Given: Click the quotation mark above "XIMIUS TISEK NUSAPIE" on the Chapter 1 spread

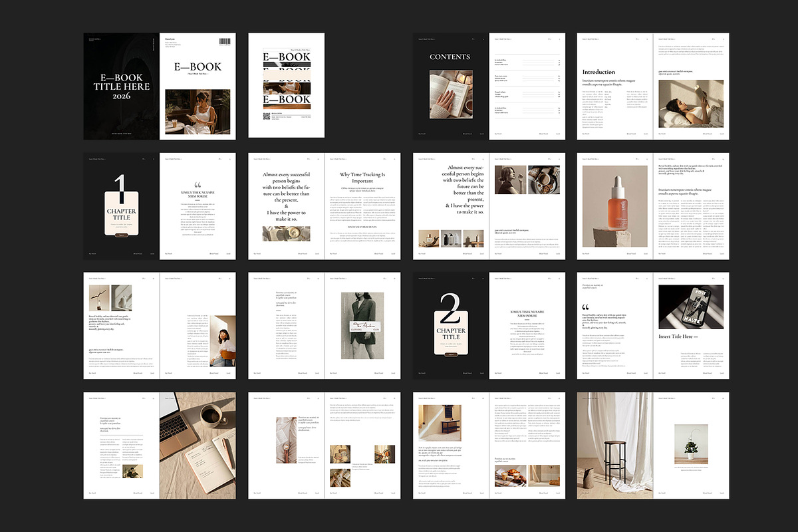Looking at the screenshot, I should tap(198, 186).
